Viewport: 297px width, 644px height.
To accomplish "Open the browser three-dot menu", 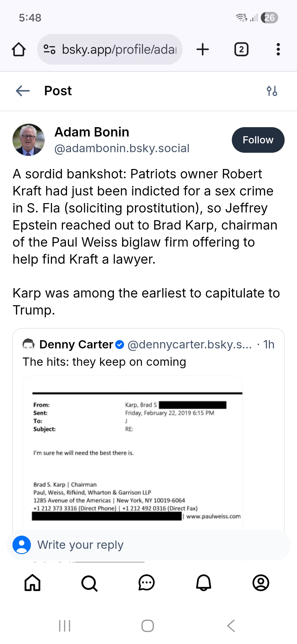I will pos(278,50).
